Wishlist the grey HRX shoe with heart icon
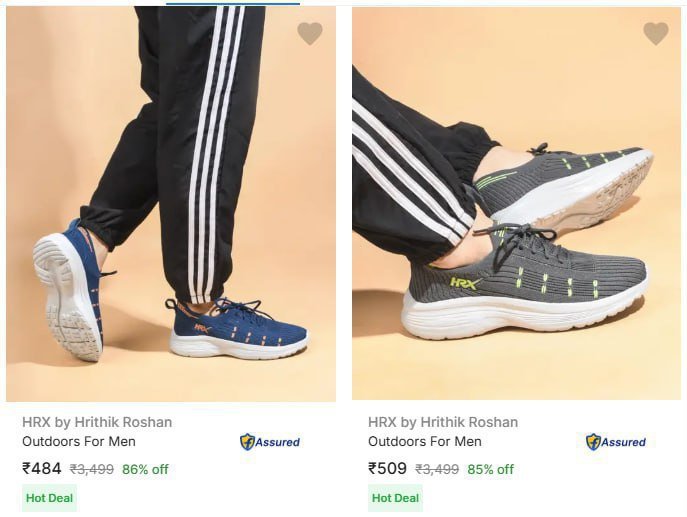The height and width of the screenshot is (517, 687). pyautogui.click(x=656, y=34)
